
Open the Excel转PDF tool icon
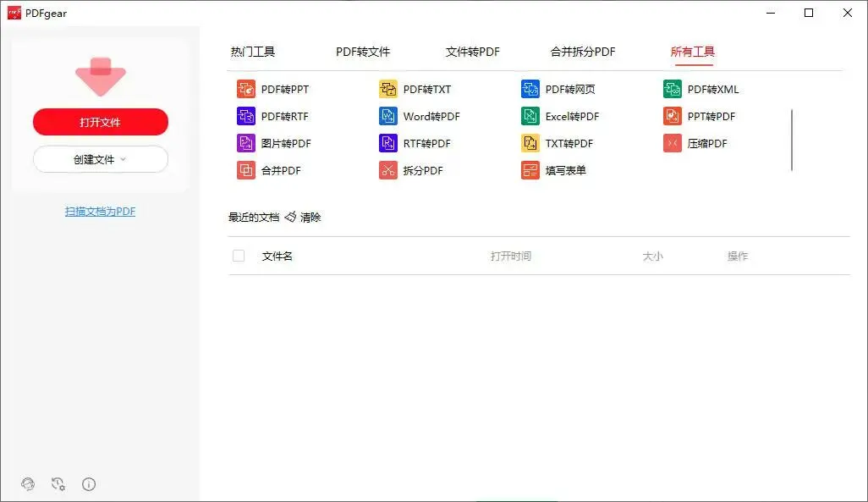point(530,116)
